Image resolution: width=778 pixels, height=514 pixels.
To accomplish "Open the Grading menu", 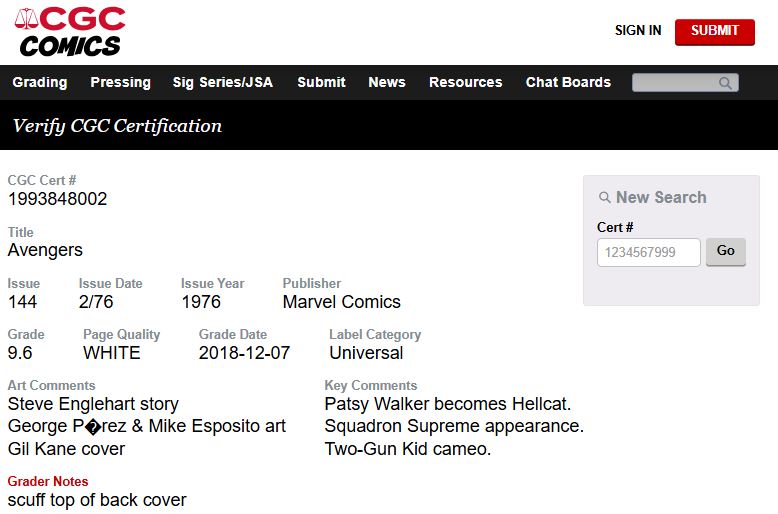I will point(40,82).
